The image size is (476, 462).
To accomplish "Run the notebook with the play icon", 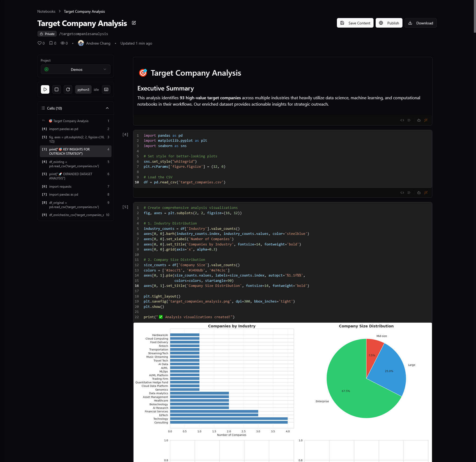I will tap(45, 89).
